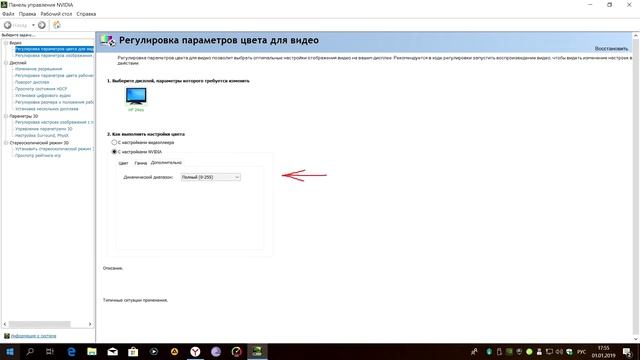Open the media player taskbar icon
The width and height of the screenshot is (640, 360).
point(154,351)
